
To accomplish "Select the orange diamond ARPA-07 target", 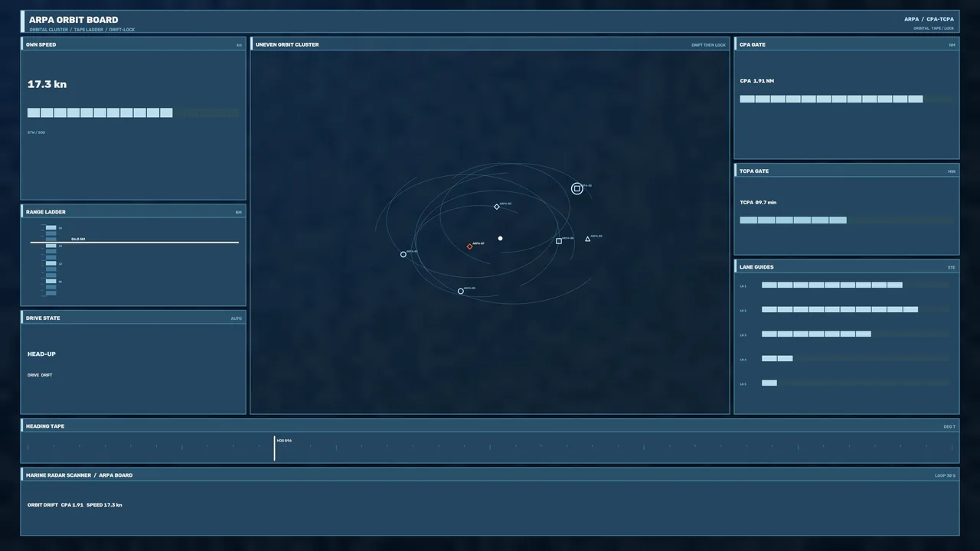I will [x=470, y=246].
